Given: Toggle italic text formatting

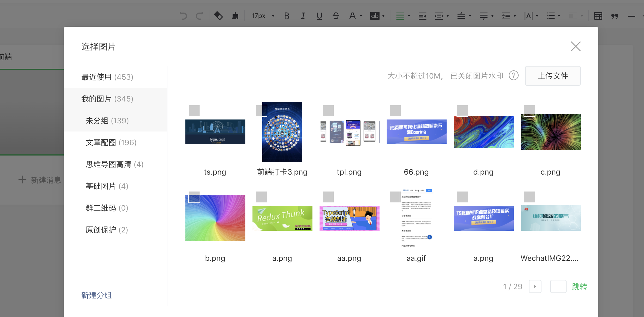Looking at the screenshot, I should coord(303,16).
